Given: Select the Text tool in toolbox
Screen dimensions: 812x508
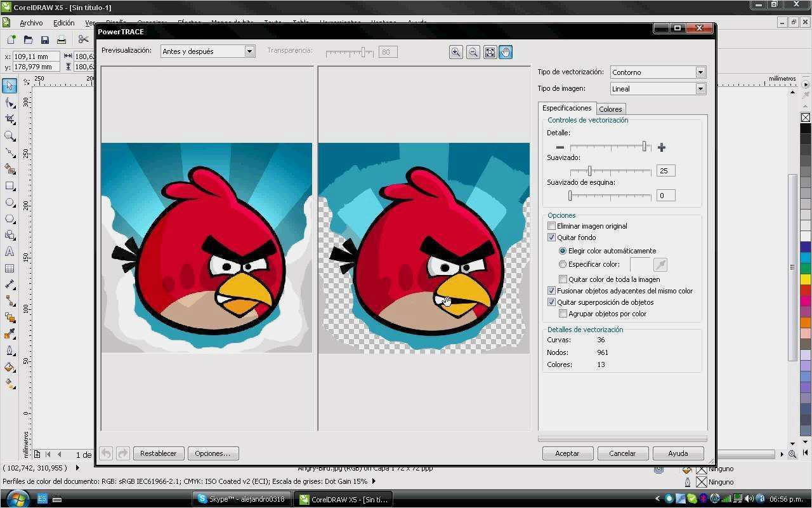Looking at the screenshot, I should click(10, 251).
